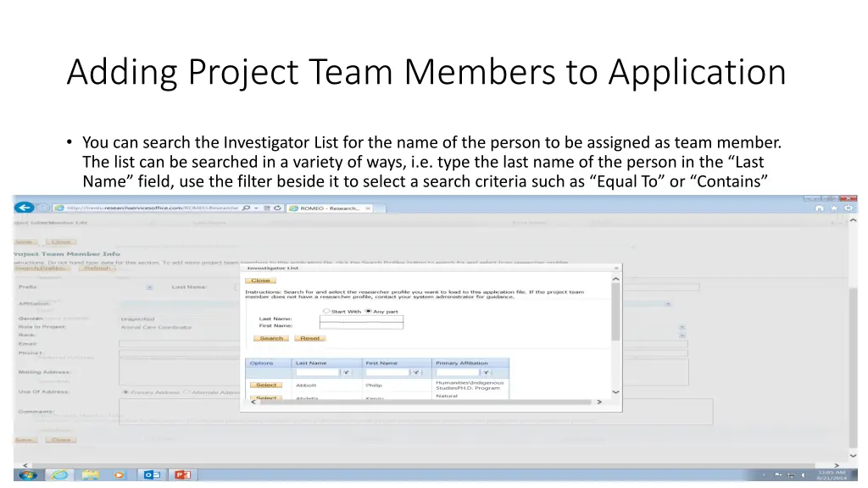This screenshot has width=868, height=488.
Task: Open Internet Explorer from the taskbar
Action: point(59,474)
